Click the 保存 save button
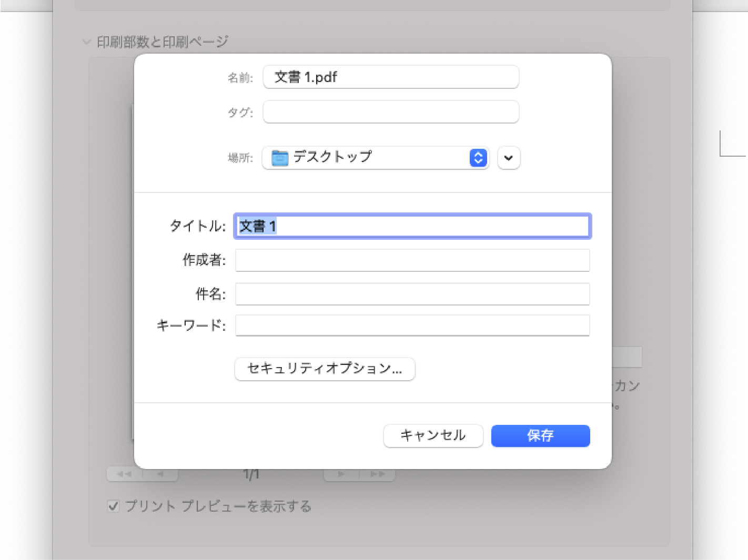Screen dimensions: 748x560 541,435
